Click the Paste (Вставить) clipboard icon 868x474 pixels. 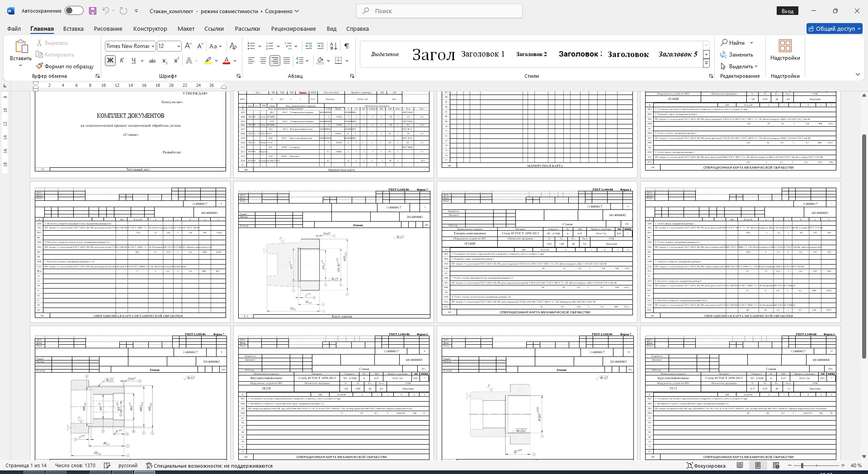click(x=21, y=47)
